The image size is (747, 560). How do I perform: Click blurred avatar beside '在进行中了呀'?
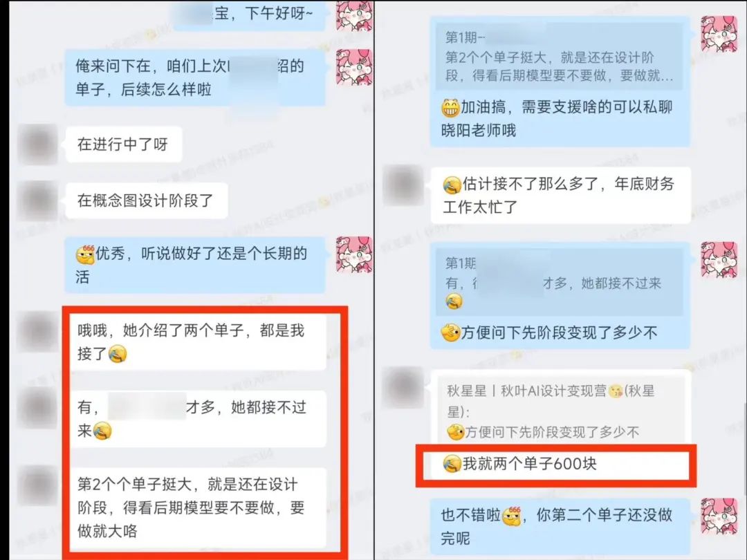pos(37,144)
